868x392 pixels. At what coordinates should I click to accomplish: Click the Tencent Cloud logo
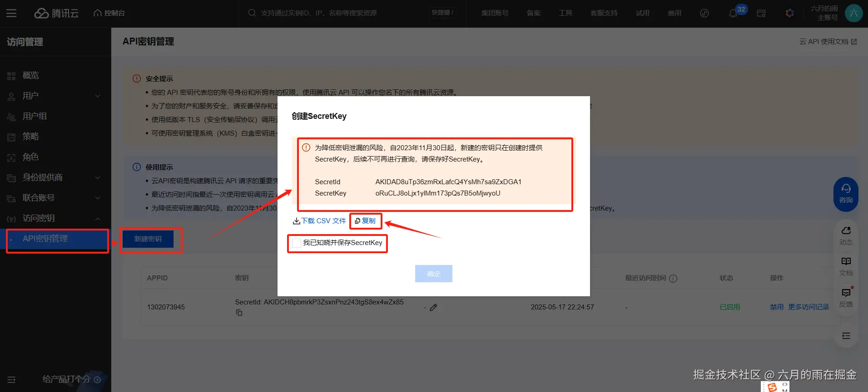[x=56, y=13]
